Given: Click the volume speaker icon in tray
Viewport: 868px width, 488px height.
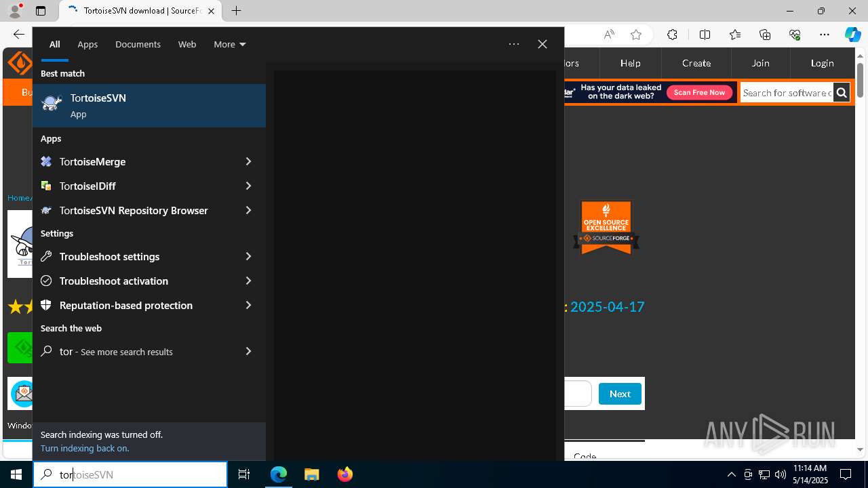Looking at the screenshot, I should point(781,474).
